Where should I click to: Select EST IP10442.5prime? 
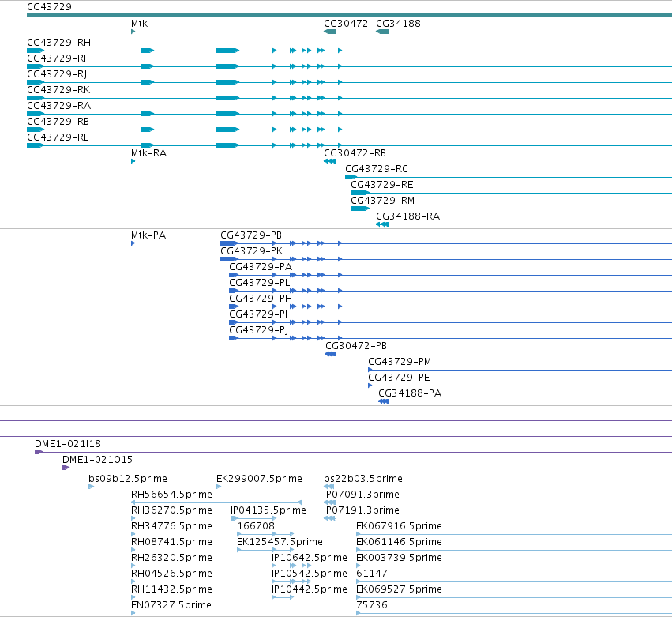pos(310,590)
